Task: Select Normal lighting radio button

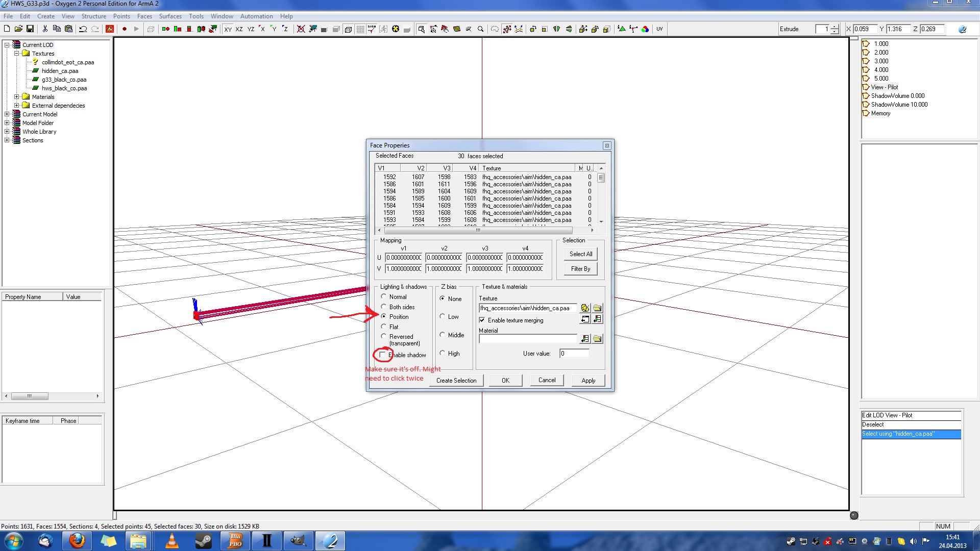Action: [x=383, y=296]
